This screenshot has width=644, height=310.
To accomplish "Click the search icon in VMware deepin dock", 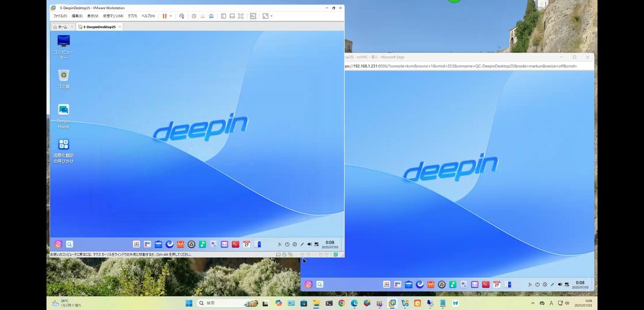I will point(69,244).
